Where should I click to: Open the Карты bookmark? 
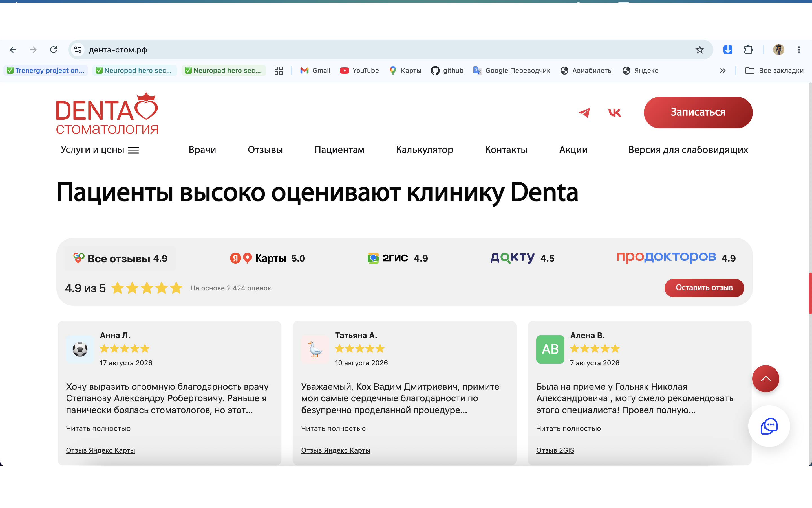click(405, 71)
